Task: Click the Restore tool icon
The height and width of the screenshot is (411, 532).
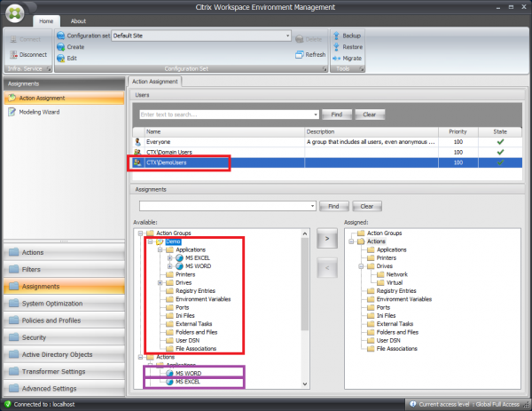Action: tap(335, 46)
